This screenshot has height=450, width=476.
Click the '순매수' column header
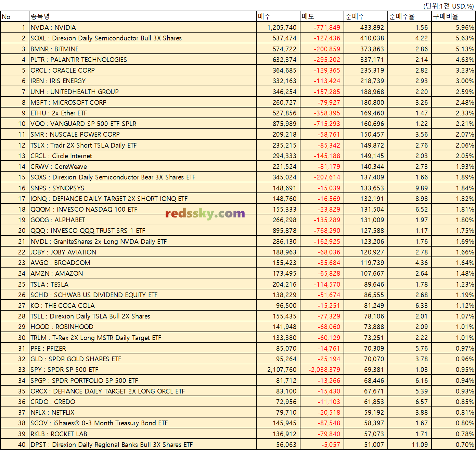coord(366,16)
